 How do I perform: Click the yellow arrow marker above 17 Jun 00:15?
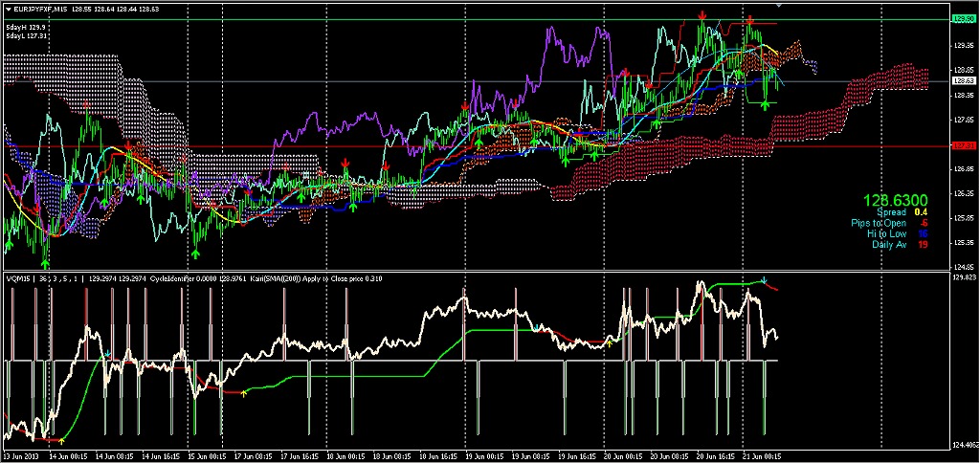[244, 391]
